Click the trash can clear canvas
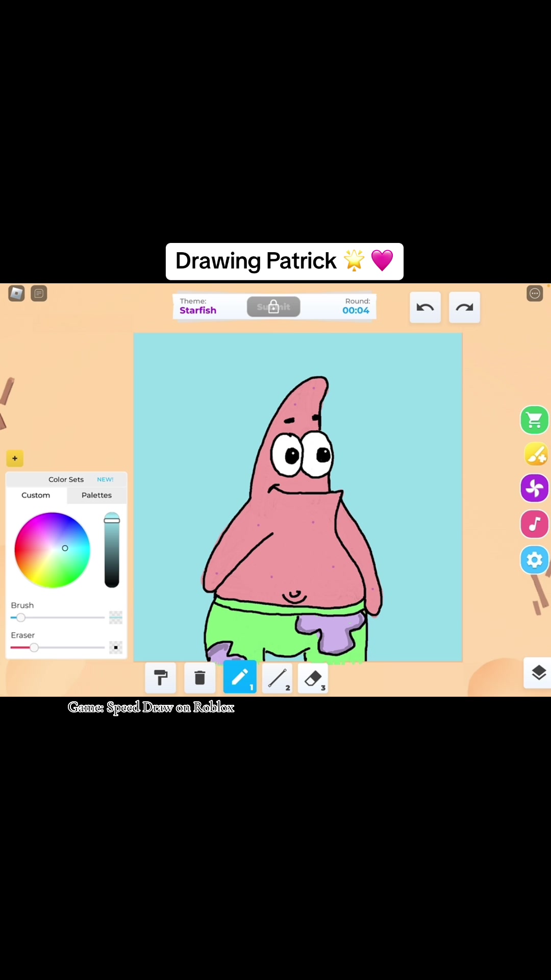The image size is (551, 980). [x=199, y=678]
